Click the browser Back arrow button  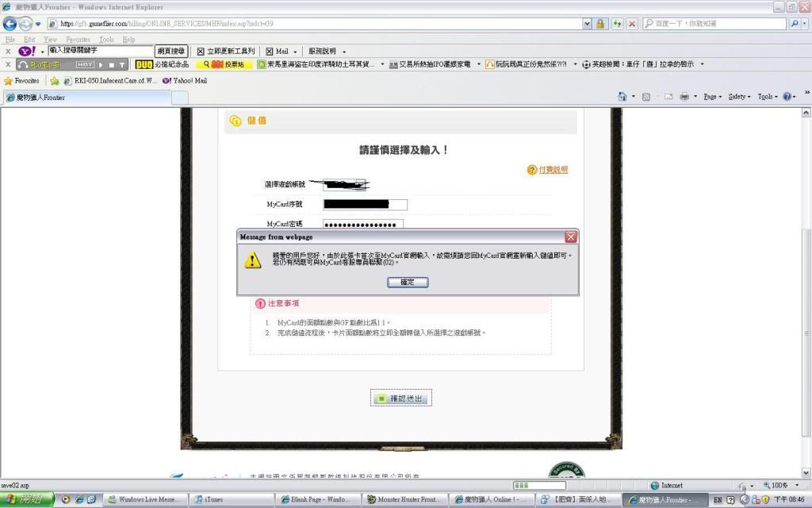10,24
